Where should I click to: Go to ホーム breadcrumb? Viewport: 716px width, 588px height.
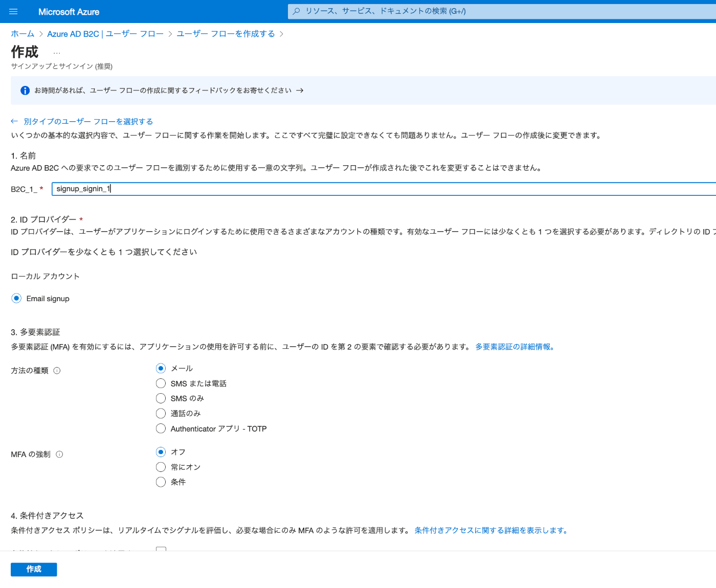(x=23, y=34)
